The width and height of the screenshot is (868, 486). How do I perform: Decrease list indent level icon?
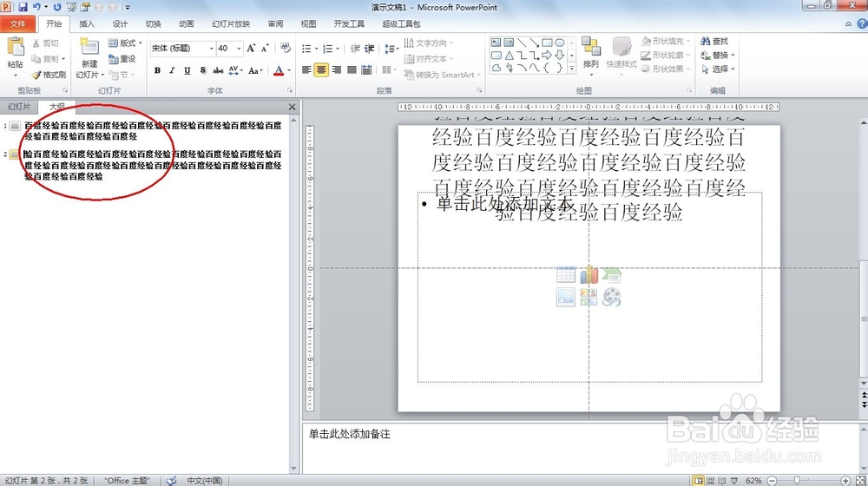[x=355, y=49]
